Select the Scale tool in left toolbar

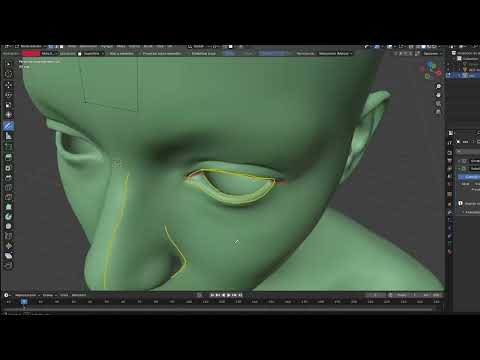click(9, 105)
